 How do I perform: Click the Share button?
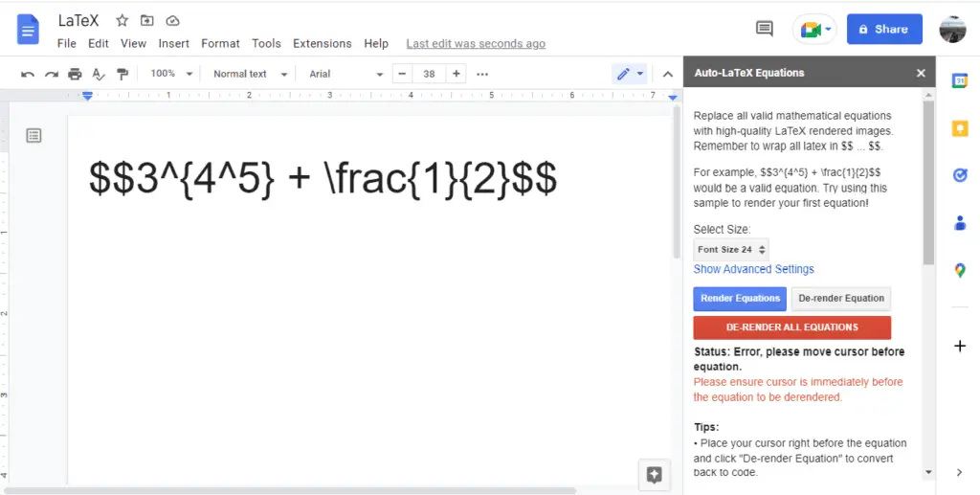coord(884,30)
